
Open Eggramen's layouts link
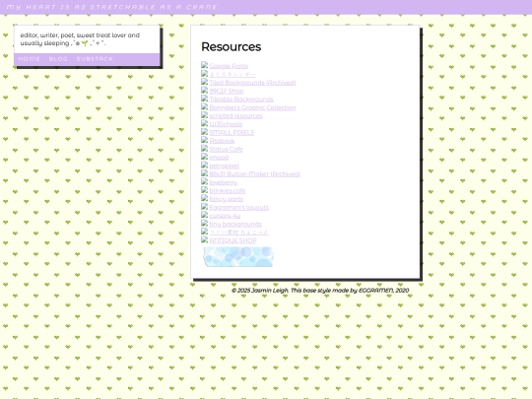pyautogui.click(x=238, y=207)
